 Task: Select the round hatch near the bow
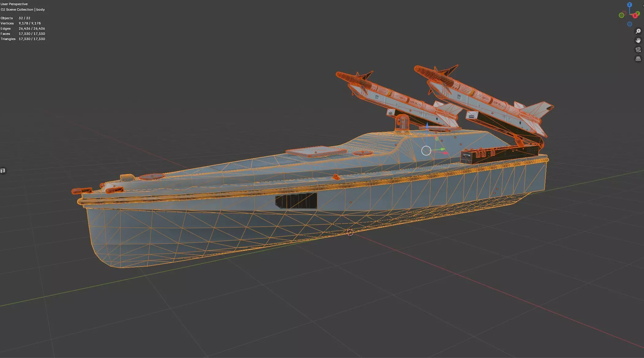pyautogui.click(x=152, y=177)
